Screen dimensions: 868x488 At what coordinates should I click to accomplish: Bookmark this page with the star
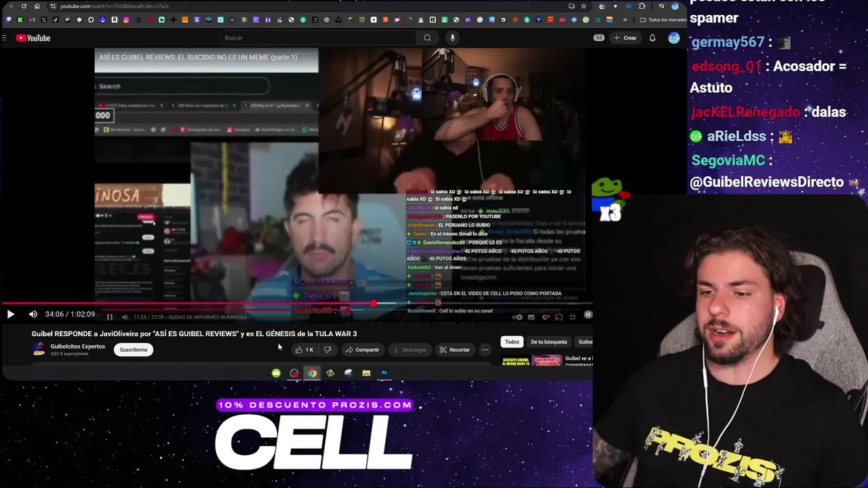(x=583, y=6)
